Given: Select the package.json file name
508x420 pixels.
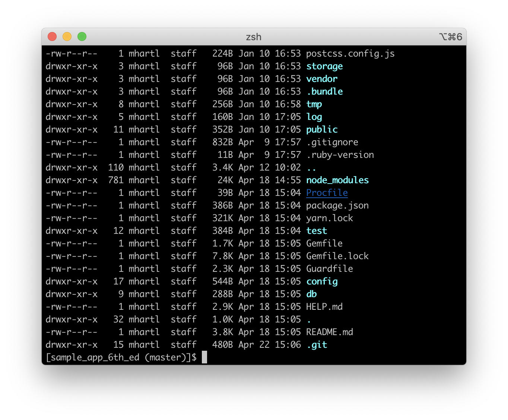Looking at the screenshot, I should pyautogui.click(x=337, y=206).
